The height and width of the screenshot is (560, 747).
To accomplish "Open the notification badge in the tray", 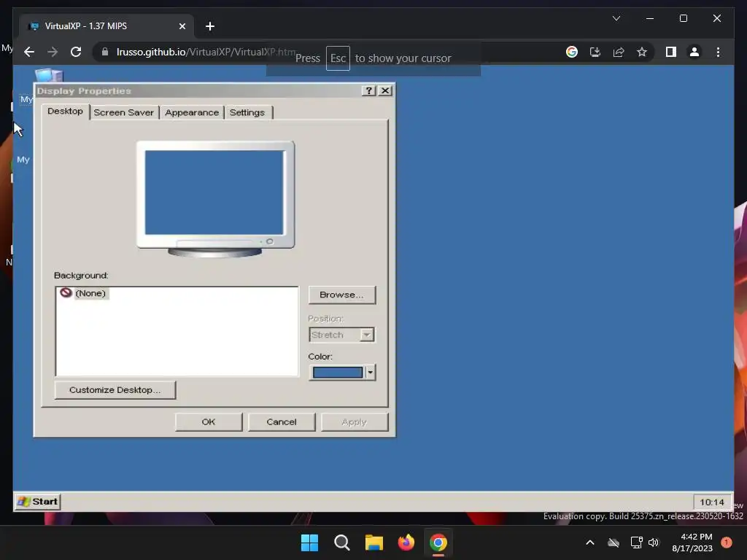I will [x=727, y=542].
